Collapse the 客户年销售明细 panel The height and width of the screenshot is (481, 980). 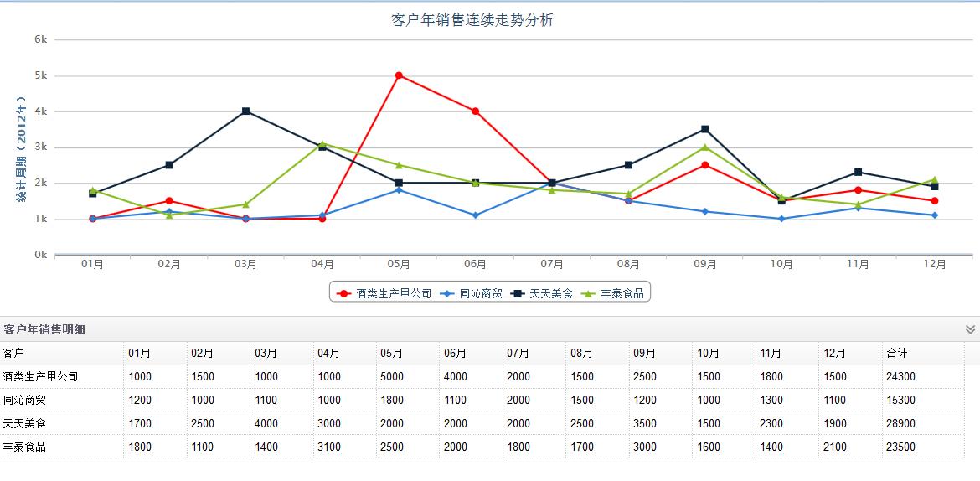(x=970, y=329)
